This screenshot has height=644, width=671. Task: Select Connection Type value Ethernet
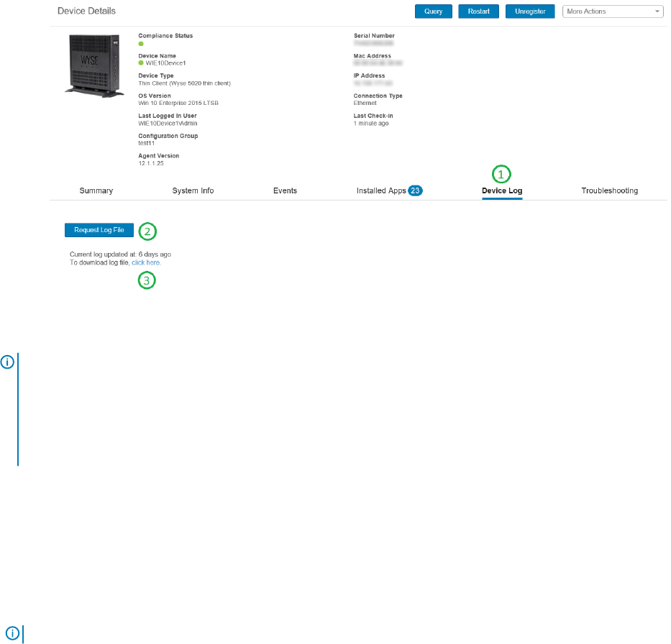[x=365, y=103]
